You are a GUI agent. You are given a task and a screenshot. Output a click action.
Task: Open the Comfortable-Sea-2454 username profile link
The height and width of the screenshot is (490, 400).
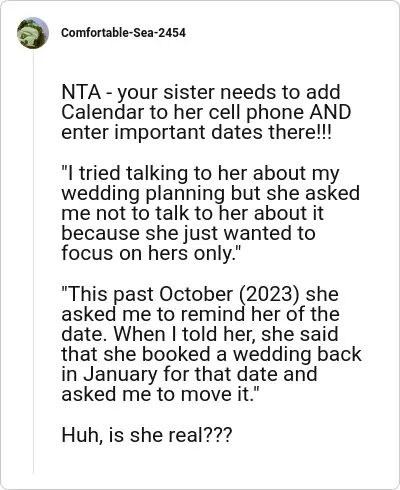(x=123, y=33)
